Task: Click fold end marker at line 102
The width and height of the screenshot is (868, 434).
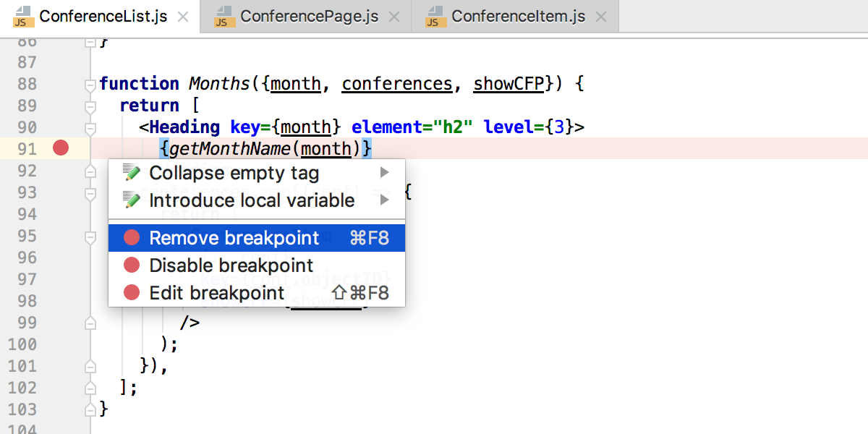Action: pyautogui.click(x=90, y=387)
